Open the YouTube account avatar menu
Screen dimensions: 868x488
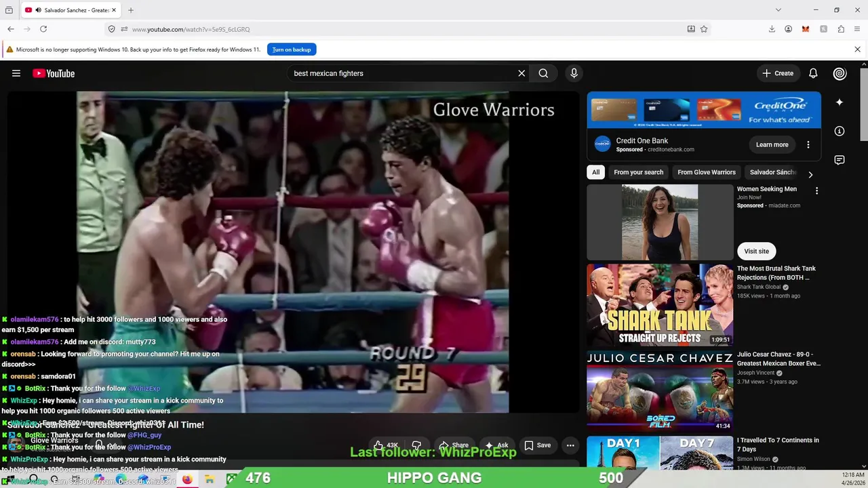[840, 73]
